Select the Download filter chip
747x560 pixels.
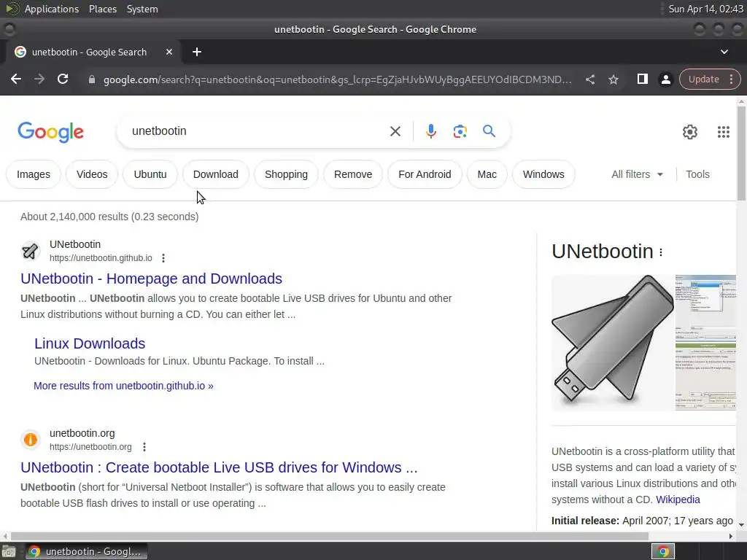click(215, 174)
